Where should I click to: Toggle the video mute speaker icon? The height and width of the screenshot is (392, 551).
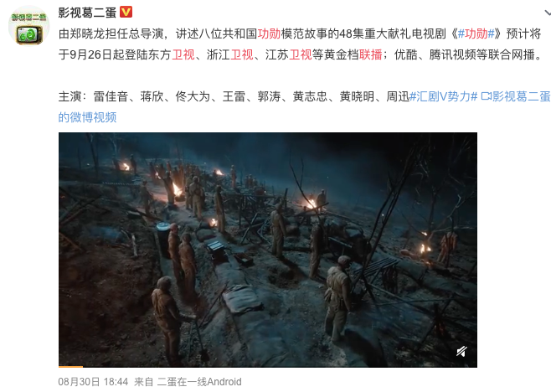pos(461,351)
